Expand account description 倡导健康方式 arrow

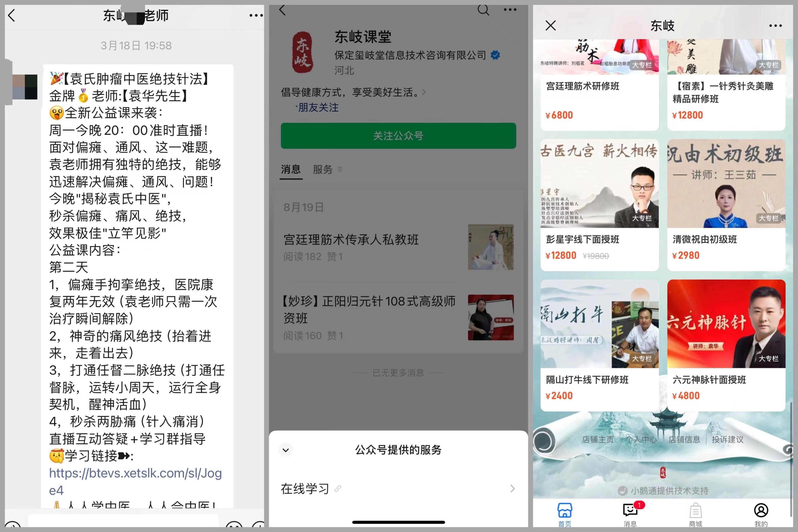pos(424,92)
